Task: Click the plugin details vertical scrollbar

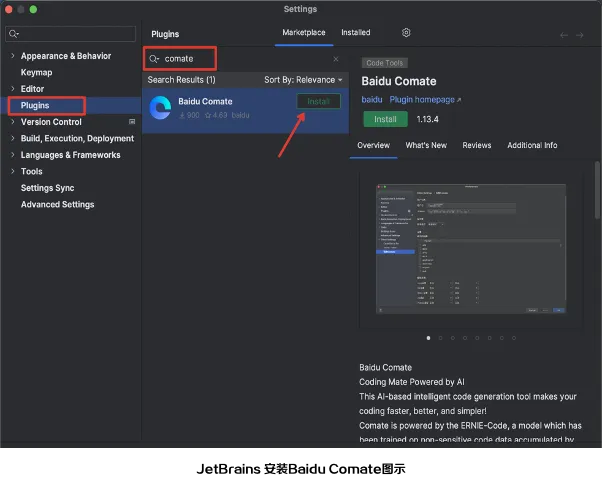Action: 598,190
